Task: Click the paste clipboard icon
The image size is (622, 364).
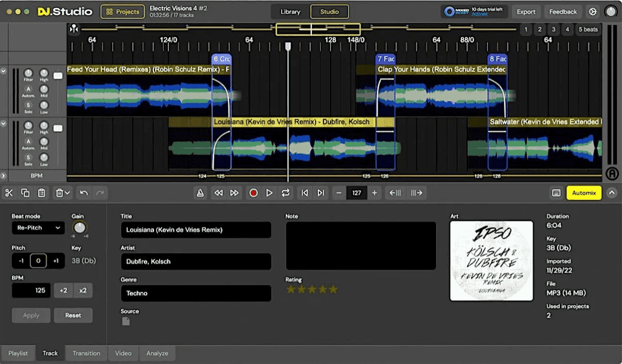Action: pyautogui.click(x=42, y=193)
